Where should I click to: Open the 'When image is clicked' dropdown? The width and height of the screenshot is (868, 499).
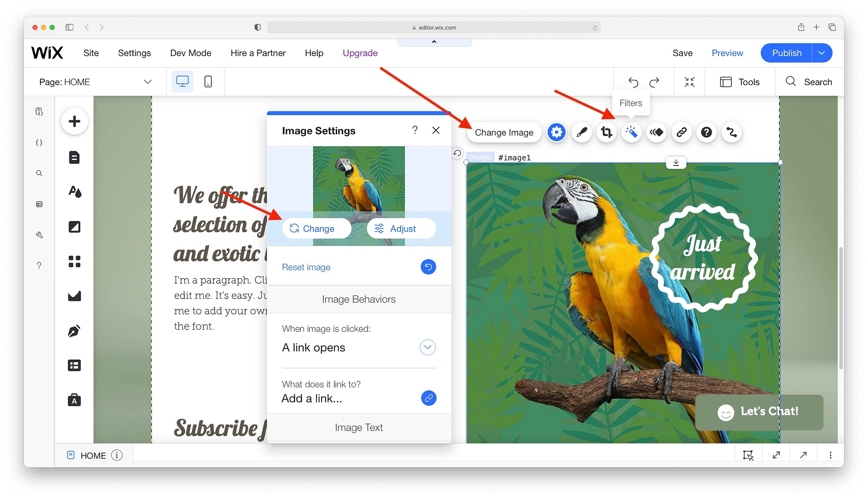point(427,347)
